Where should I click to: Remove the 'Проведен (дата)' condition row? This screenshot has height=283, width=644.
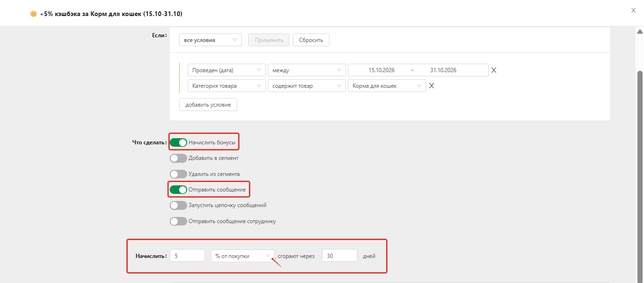[494, 70]
